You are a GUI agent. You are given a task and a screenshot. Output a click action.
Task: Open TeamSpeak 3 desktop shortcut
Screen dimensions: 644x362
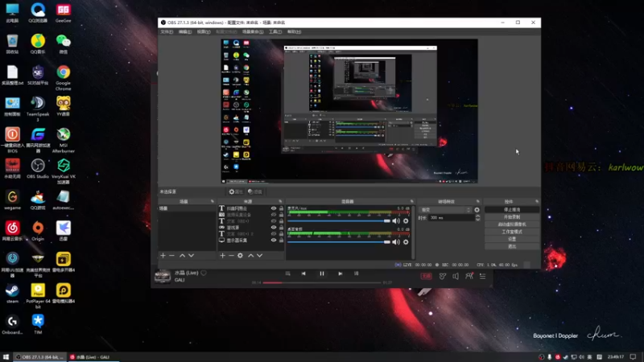(x=38, y=109)
